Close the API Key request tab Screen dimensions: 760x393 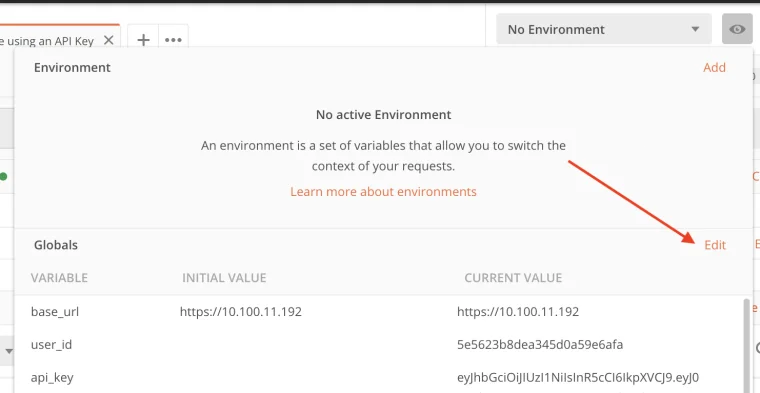(109, 40)
